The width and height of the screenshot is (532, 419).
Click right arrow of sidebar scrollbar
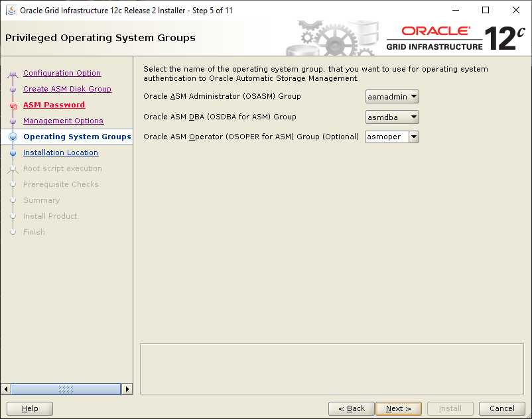pos(127,389)
